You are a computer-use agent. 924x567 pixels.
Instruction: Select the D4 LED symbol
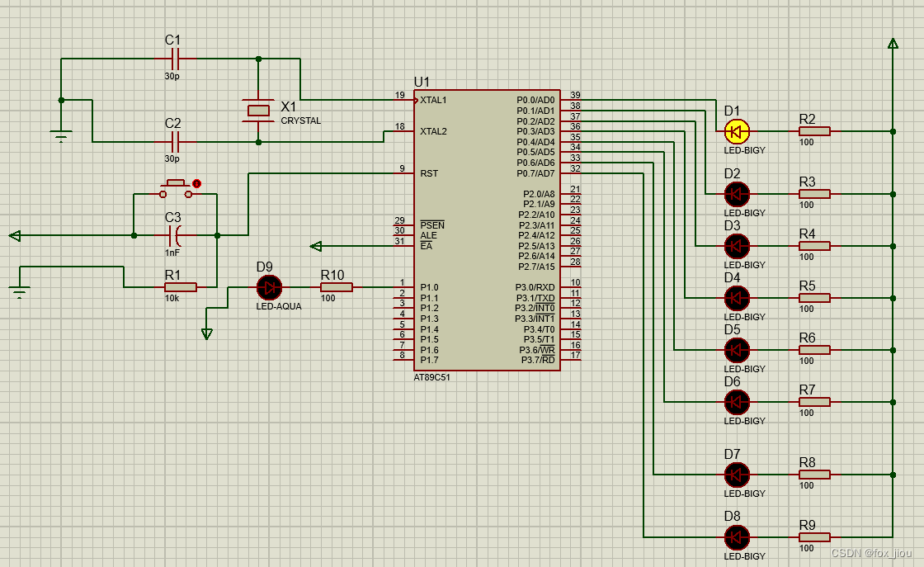[x=736, y=298]
